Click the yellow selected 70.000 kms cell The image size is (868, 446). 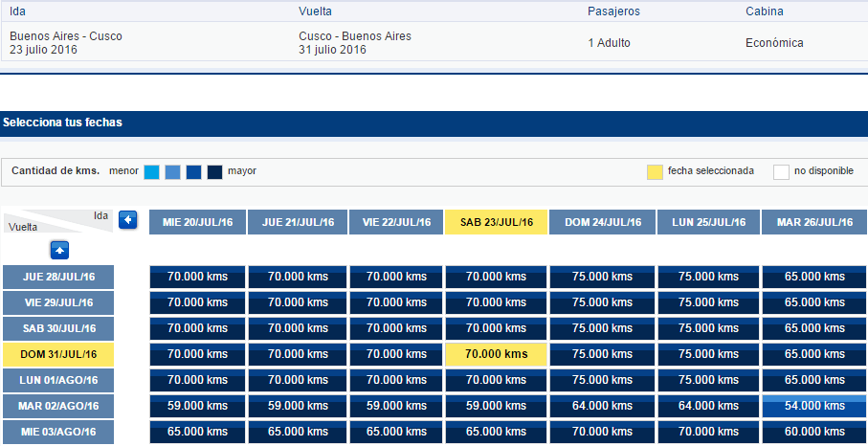click(x=496, y=354)
